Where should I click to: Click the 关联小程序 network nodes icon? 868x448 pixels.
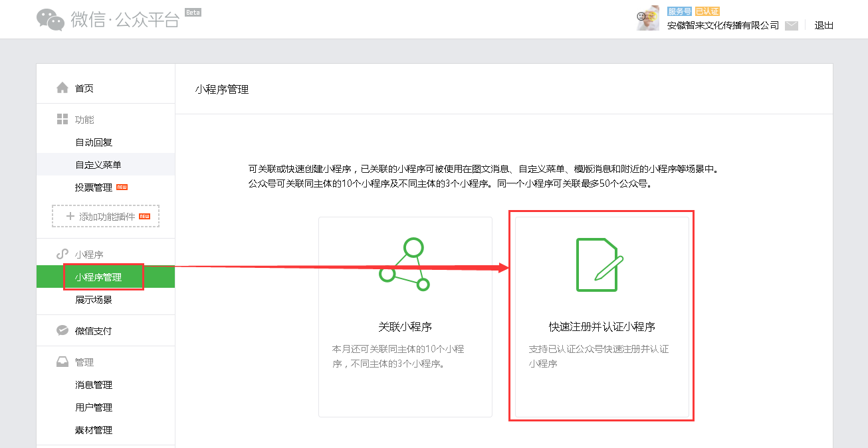(x=405, y=264)
